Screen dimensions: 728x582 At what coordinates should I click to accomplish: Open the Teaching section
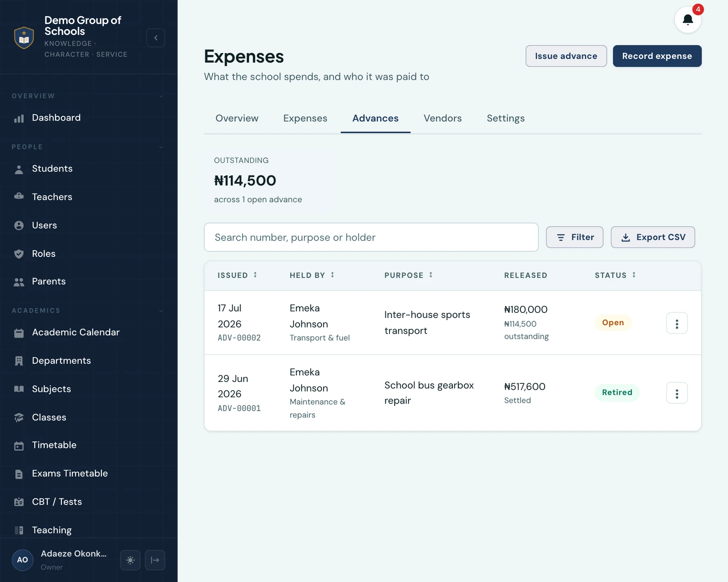[x=89, y=530]
